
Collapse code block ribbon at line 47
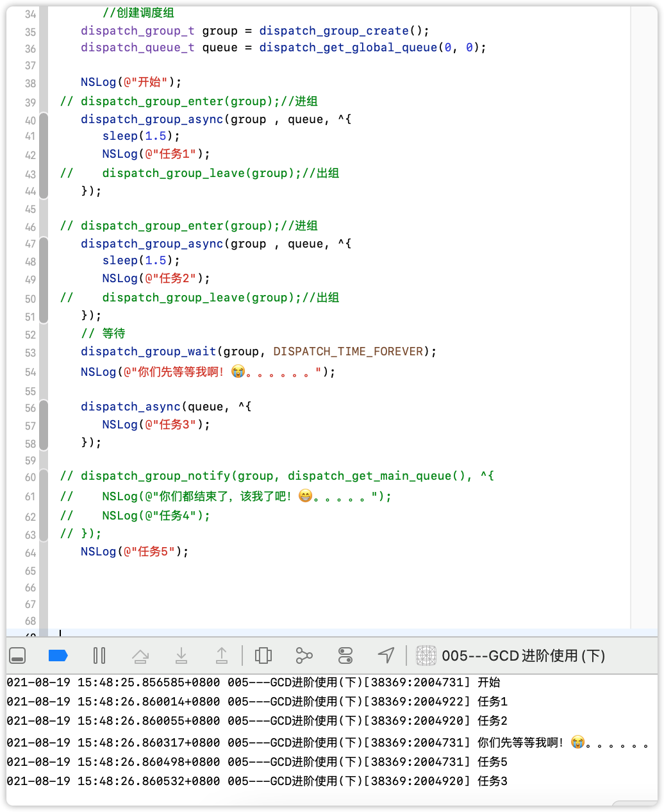[44, 280]
